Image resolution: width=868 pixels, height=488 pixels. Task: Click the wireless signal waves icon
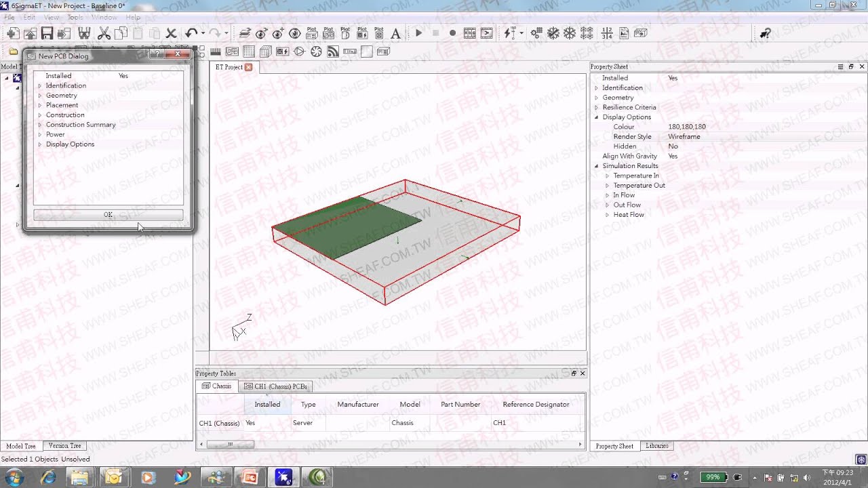tap(333, 52)
